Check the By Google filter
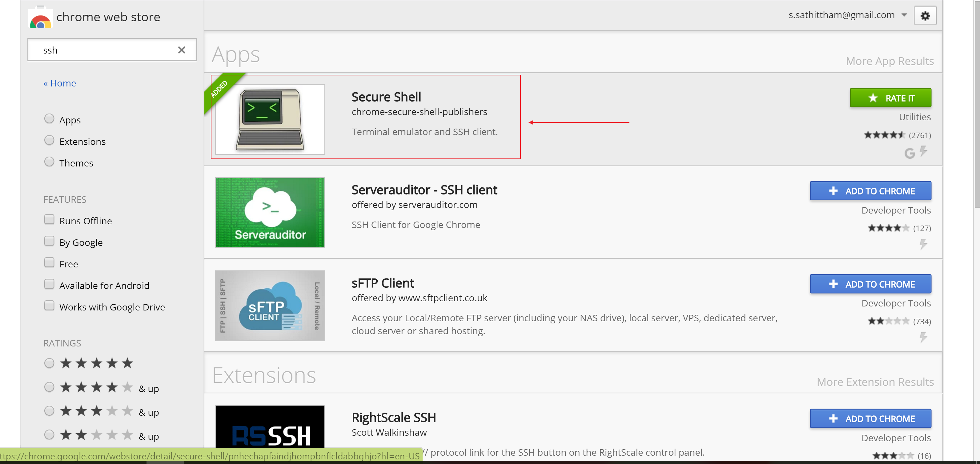This screenshot has height=464, width=980. [x=50, y=241]
